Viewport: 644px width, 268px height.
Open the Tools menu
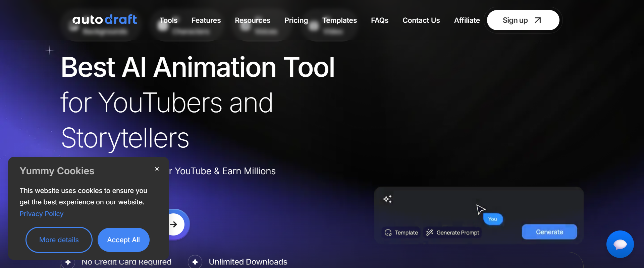coord(168,20)
